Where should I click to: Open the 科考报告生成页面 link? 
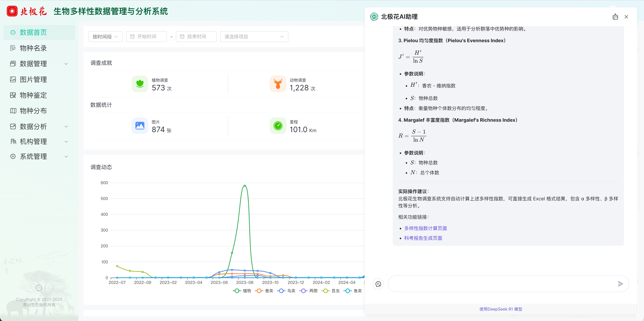point(423,238)
